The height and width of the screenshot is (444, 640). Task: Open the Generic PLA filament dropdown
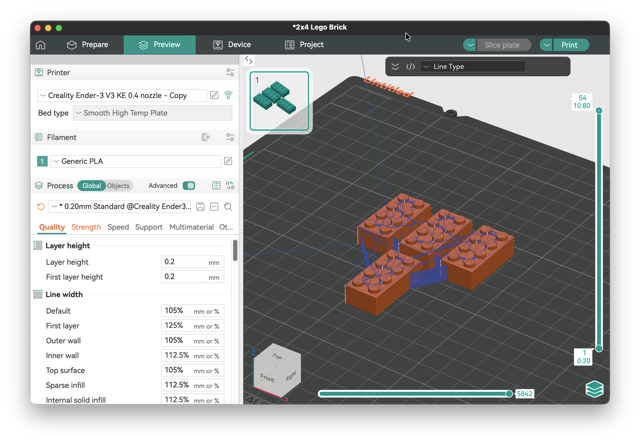(x=136, y=161)
